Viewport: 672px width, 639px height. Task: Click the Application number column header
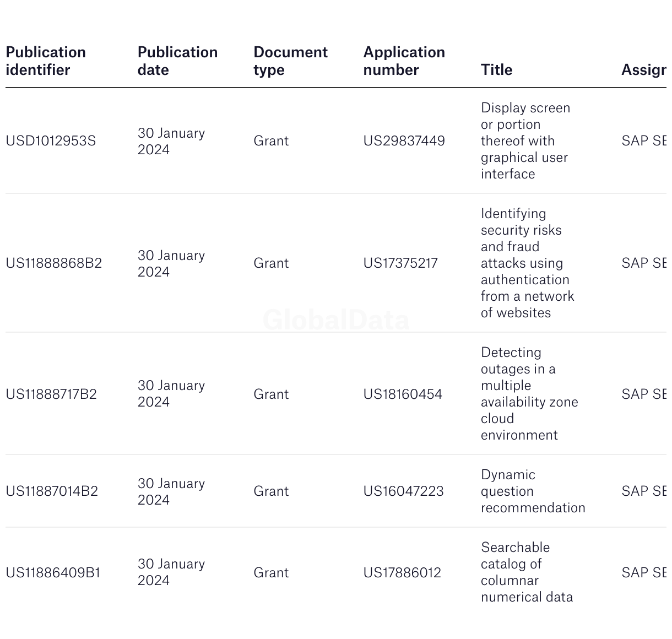pos(404,61)
